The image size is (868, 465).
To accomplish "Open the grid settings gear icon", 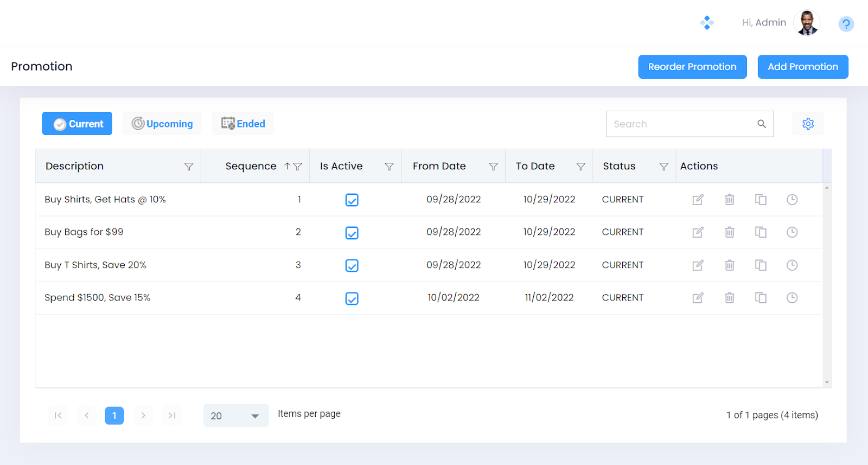I will (x=808, y=124).
